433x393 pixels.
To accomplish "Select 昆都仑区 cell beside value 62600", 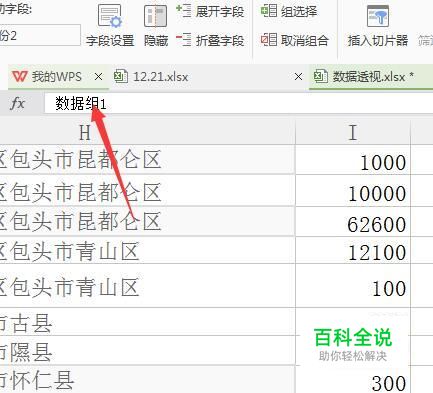I will 147,221.
